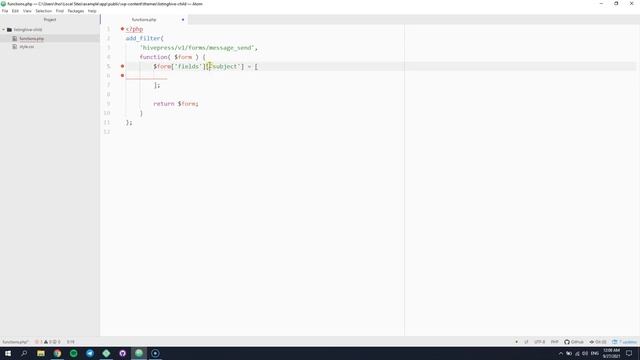
Task: Open Windows notification center
Action: (x=629, y=353)
